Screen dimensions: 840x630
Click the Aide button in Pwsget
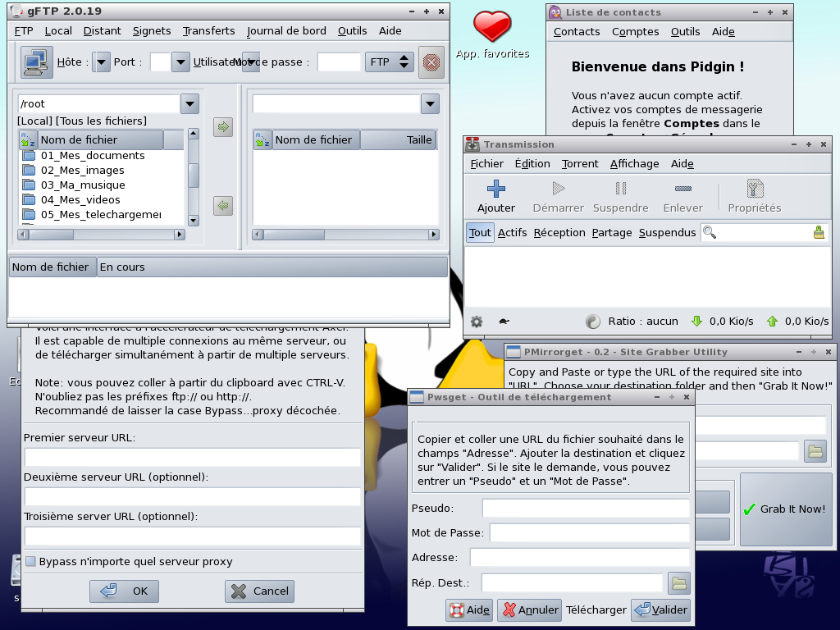click(469, 610)
